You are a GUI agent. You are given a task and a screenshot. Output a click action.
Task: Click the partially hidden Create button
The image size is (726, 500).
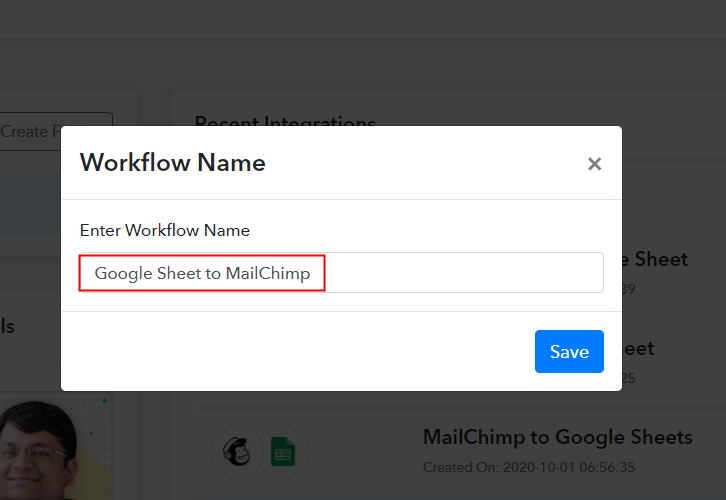(x=55, y=131)
